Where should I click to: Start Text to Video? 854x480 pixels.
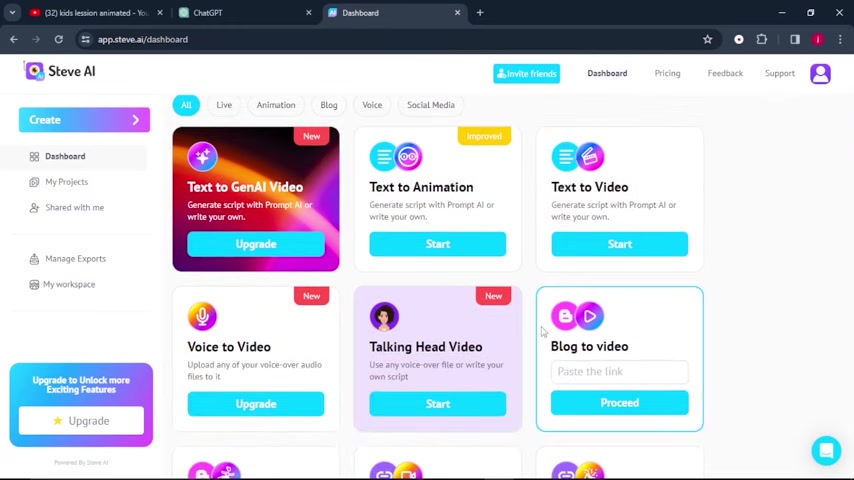click(620, 244)
